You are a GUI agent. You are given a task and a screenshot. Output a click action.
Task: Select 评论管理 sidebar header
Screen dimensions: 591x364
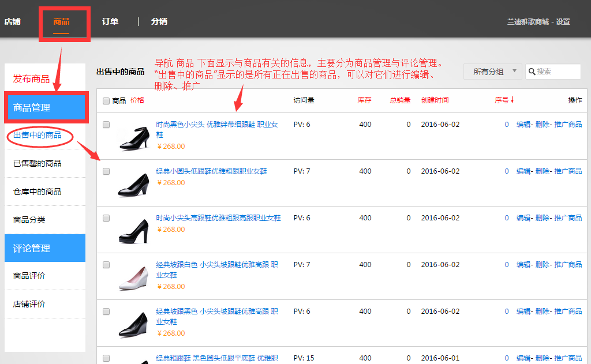click(45, 248)
